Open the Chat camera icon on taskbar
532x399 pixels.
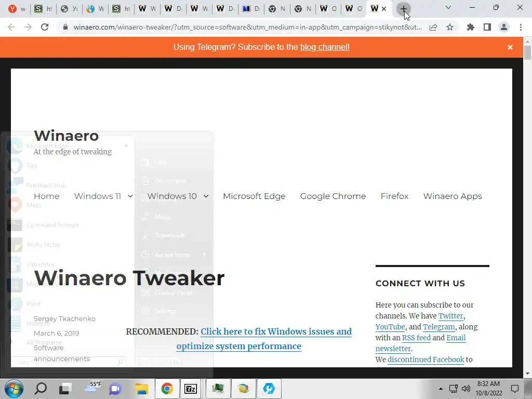click(x=115, y=389)
